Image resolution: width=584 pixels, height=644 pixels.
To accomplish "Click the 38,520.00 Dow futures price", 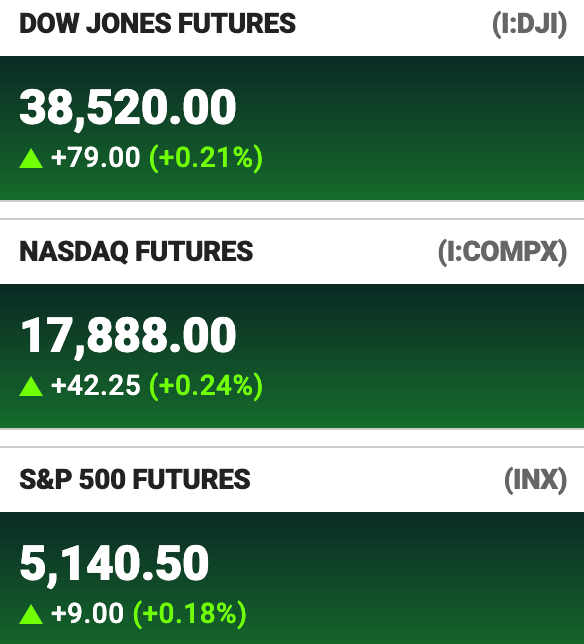I will click(x=128, y=108).
